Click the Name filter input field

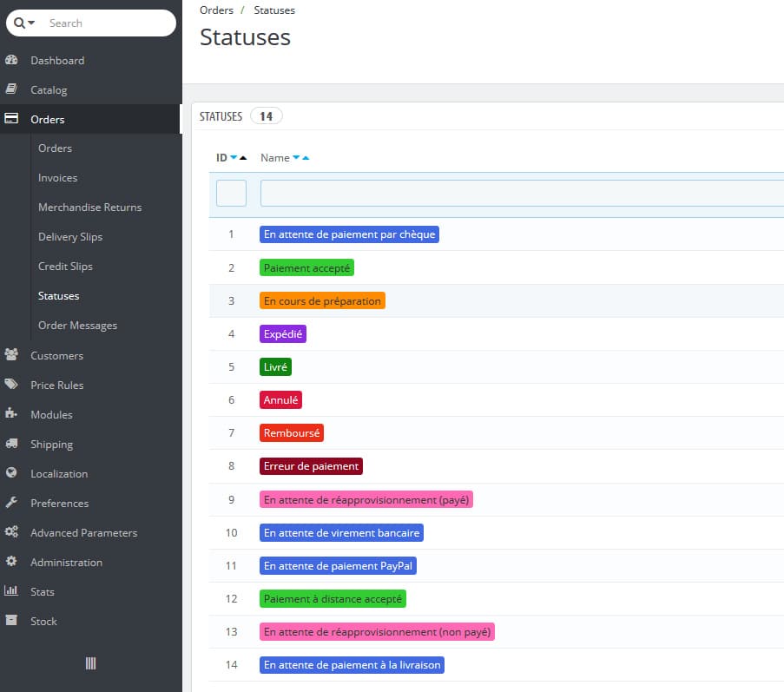point(521,193)
